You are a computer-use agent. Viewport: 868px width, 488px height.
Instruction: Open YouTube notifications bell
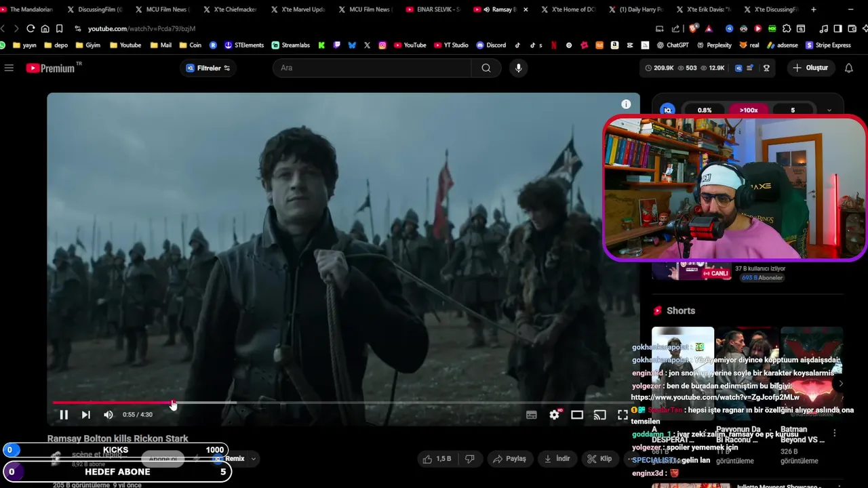coord(849,68)
